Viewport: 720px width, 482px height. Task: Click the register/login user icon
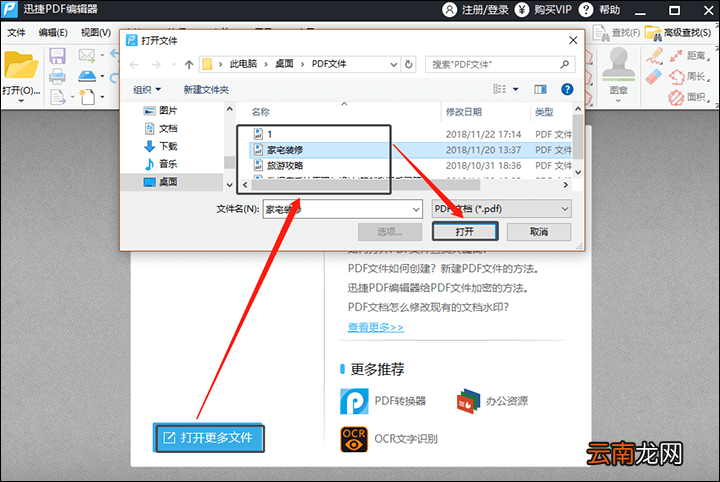pyautogui.click(x=450, y=10)
